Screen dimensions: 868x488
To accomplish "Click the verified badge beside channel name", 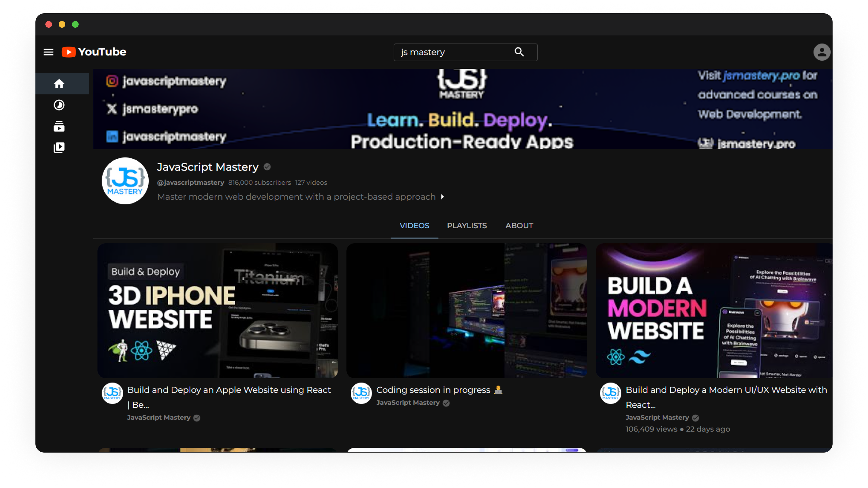I will [267, 167].
